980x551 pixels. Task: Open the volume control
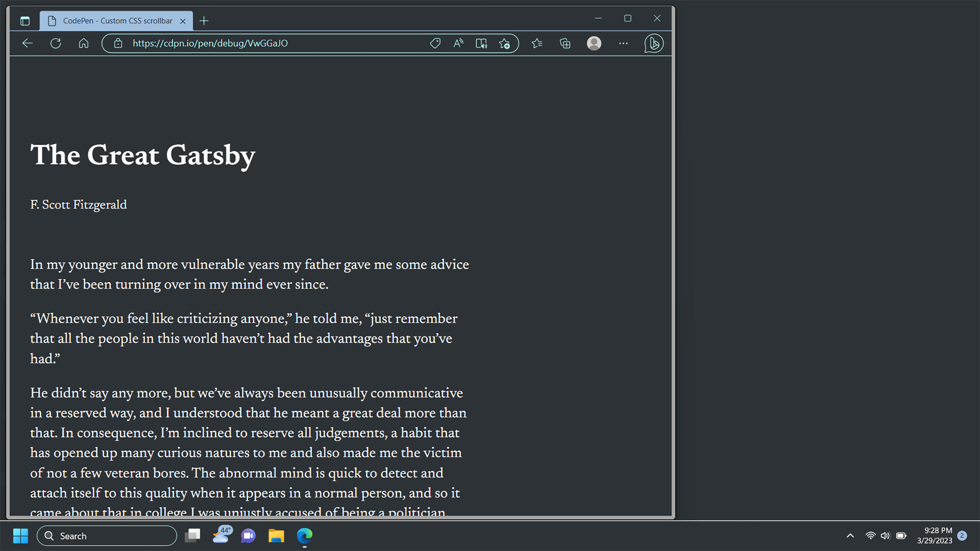pyautogui.click(x=886, y=536)
